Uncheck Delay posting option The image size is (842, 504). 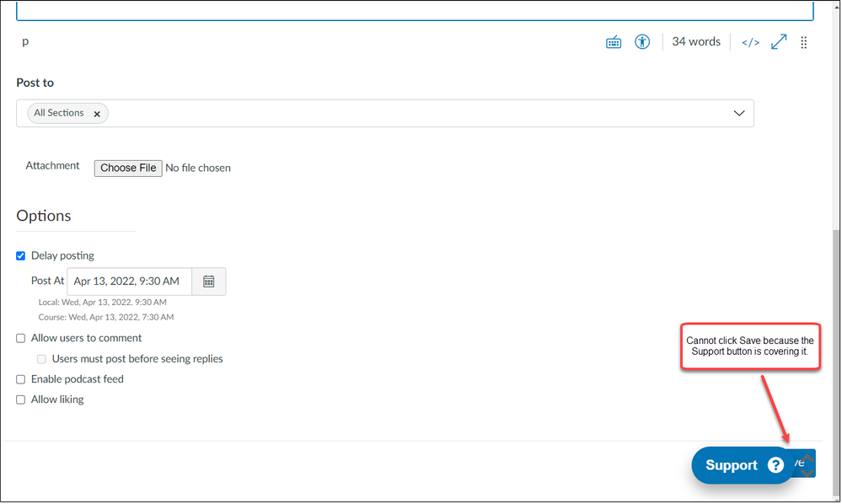(x=21, y=256)
